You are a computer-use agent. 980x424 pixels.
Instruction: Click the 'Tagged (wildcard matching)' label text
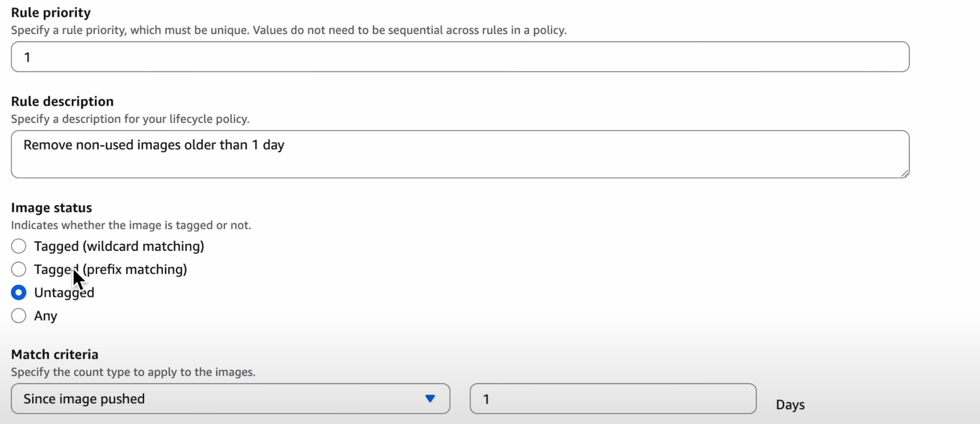[119, 246]
